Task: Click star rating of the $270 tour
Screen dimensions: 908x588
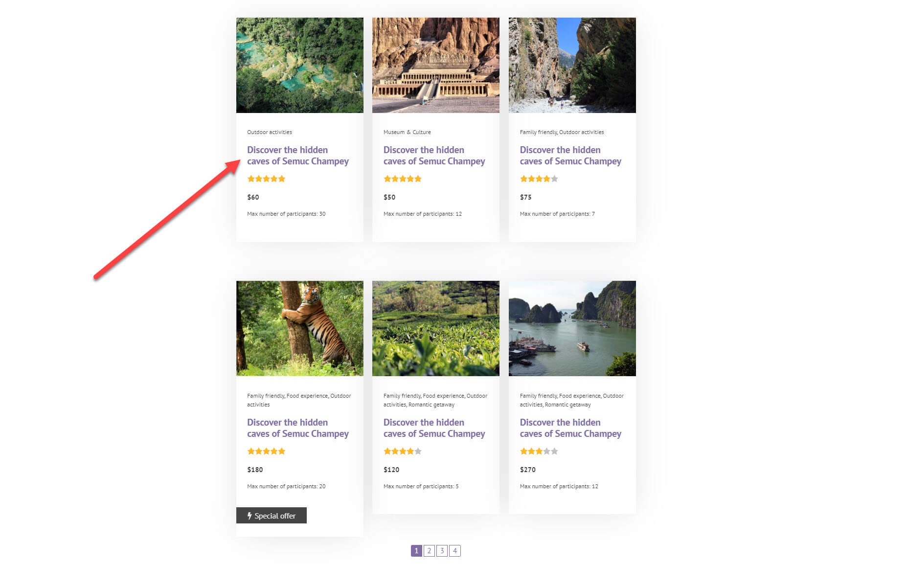Action: [539, 451]
